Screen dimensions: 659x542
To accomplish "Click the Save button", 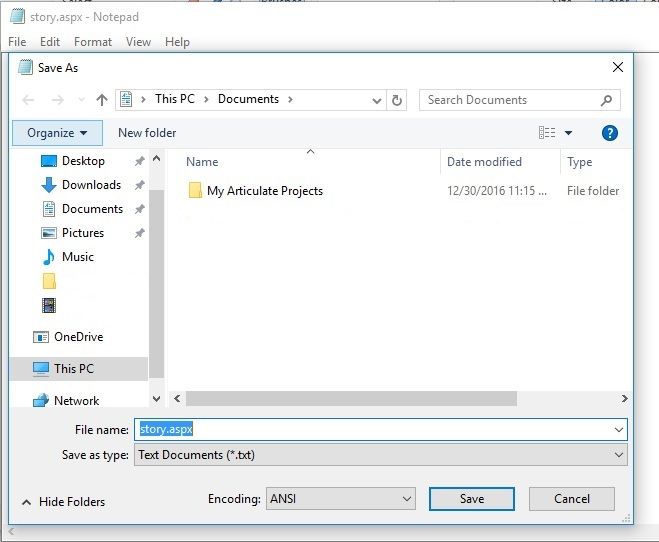I will click(x=472, y=499).
